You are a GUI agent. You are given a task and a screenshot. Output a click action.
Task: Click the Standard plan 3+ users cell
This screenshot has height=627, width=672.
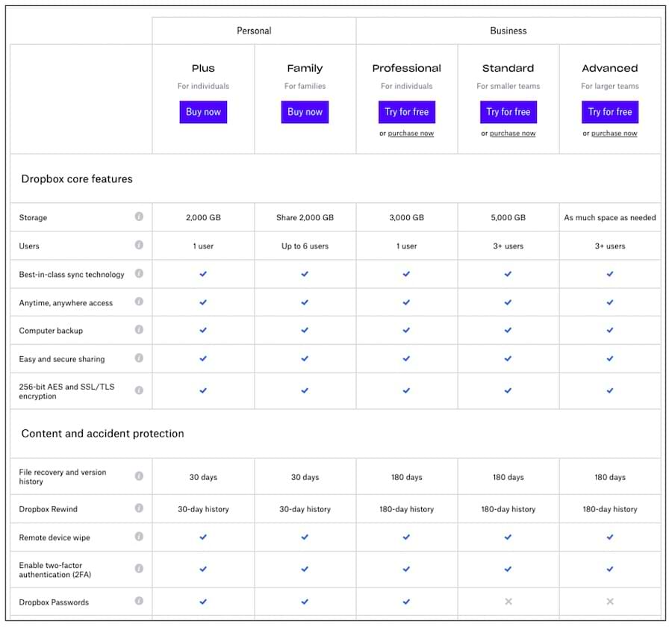coord(508,246)
